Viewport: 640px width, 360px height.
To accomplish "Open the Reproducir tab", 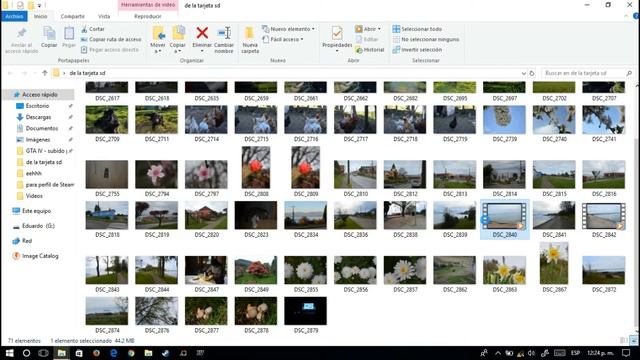I will (x=147, y=16).
